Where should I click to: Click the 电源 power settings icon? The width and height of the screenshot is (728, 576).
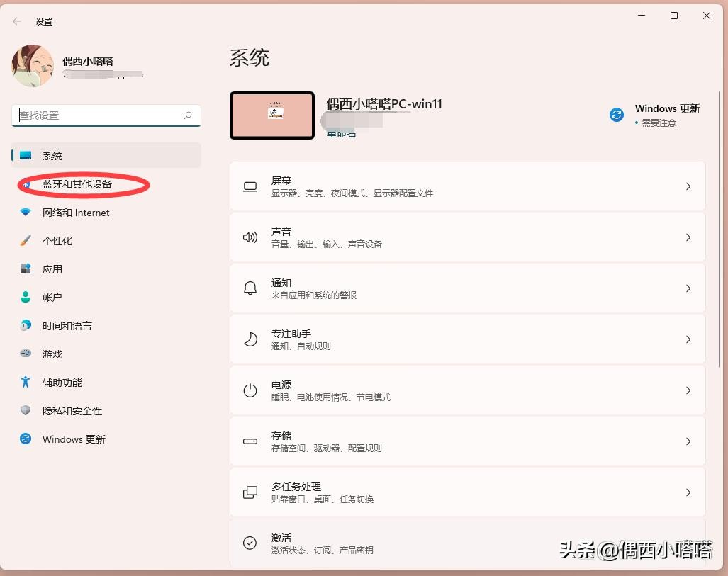click(250, 390)
